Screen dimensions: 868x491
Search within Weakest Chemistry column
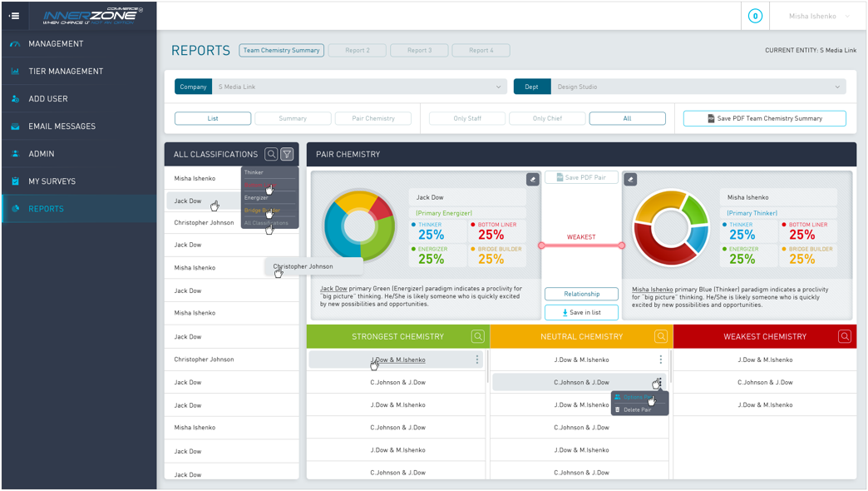point(844,336)
